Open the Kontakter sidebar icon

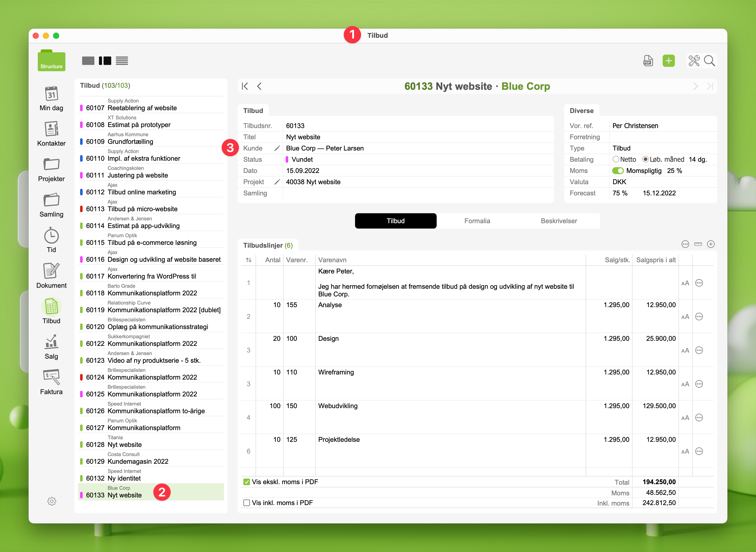(x=51, y=129)
